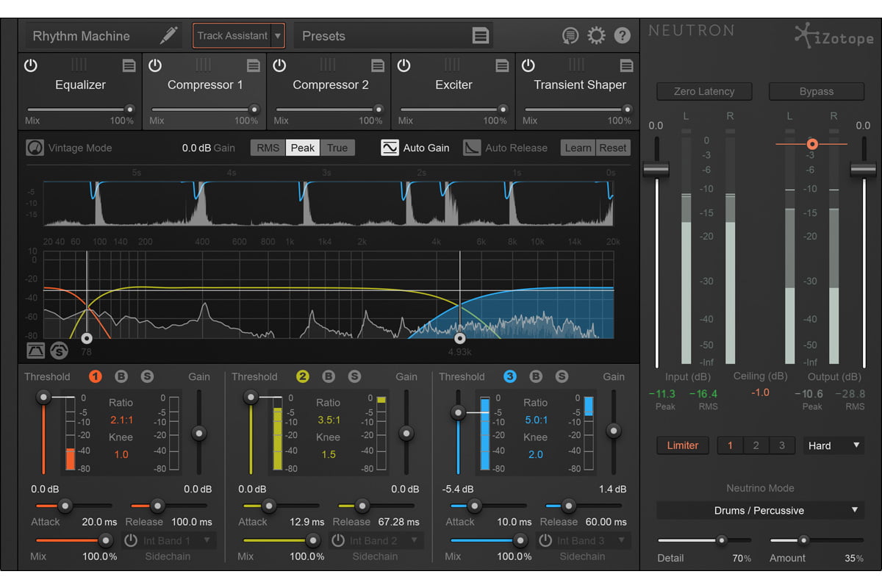Screen dimensions: 882x588
Task: Select limiter mode 1
Action: pyautogui.click(x=730, y=445)
